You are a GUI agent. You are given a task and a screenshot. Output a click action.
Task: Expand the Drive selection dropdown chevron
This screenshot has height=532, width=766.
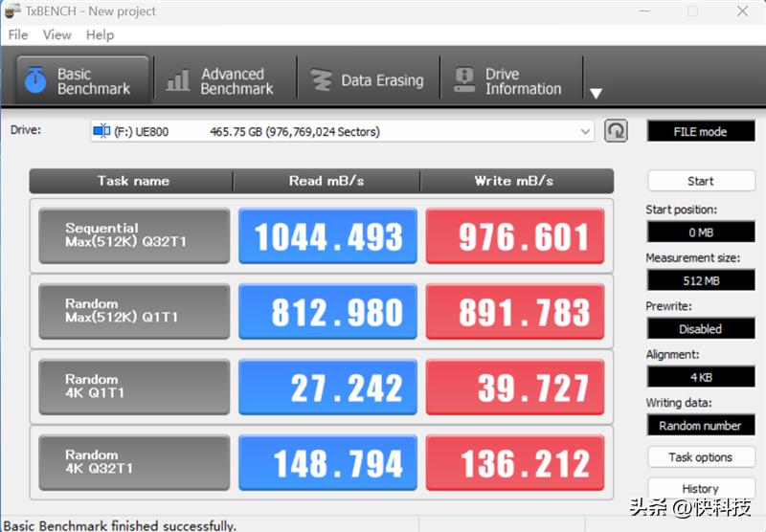coord(585,131)
